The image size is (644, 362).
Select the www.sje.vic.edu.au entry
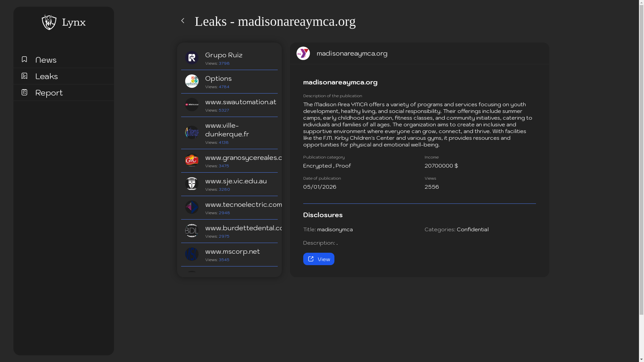tap(236, 181)
